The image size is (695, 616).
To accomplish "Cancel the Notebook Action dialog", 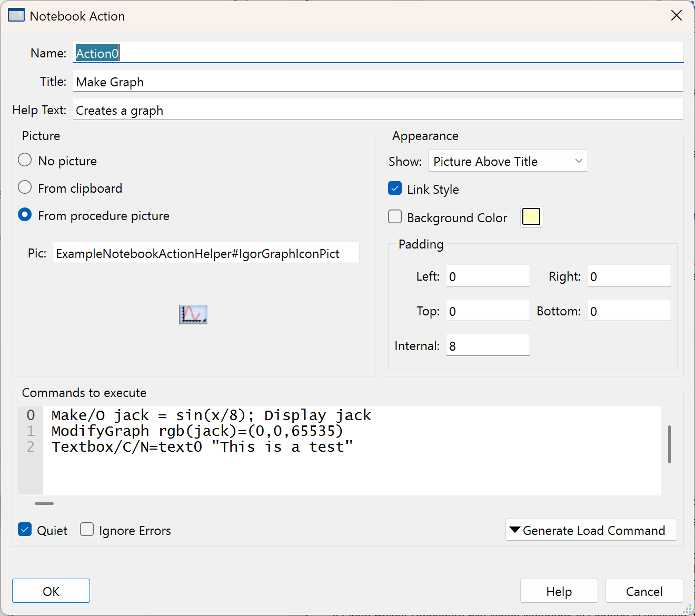I will pyautogui.click(x=644, y=591).
